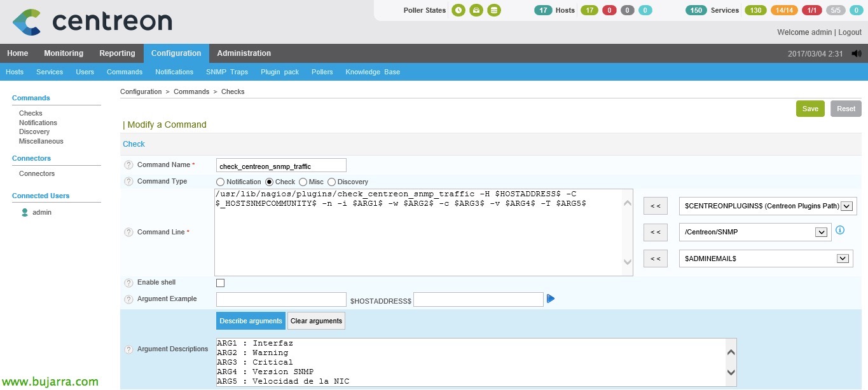This screenshot has width=868, height=390.
Task: Go to SNMP Traps submenu
Action: point(227,72)
